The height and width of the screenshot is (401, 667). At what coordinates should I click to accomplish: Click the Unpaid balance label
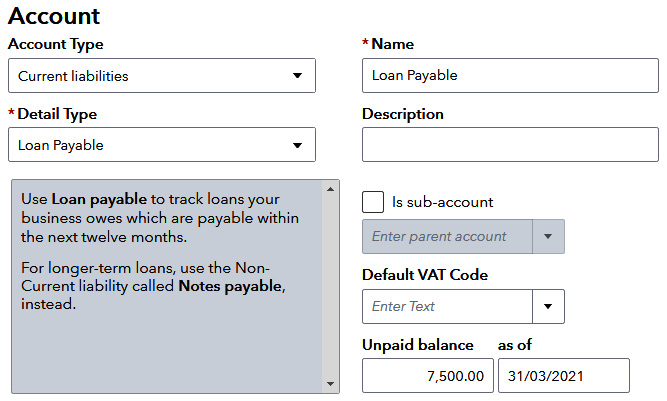point(418,345)
